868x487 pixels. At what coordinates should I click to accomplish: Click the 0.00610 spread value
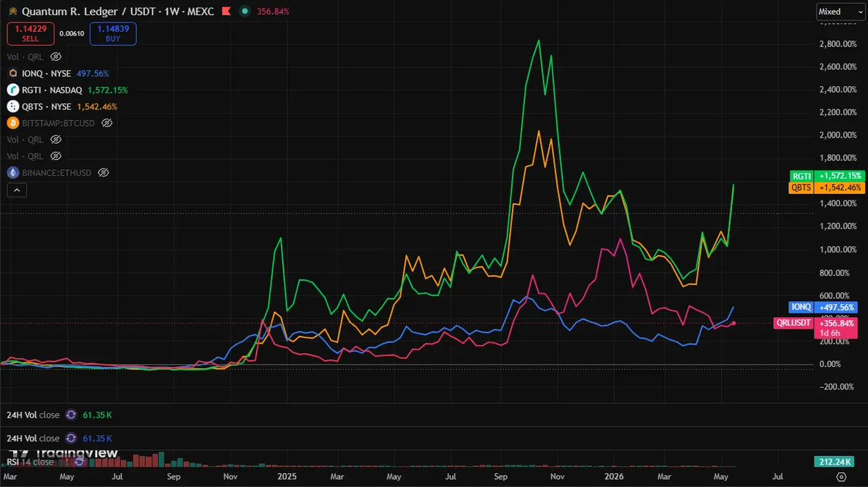[x=72, y=33]
